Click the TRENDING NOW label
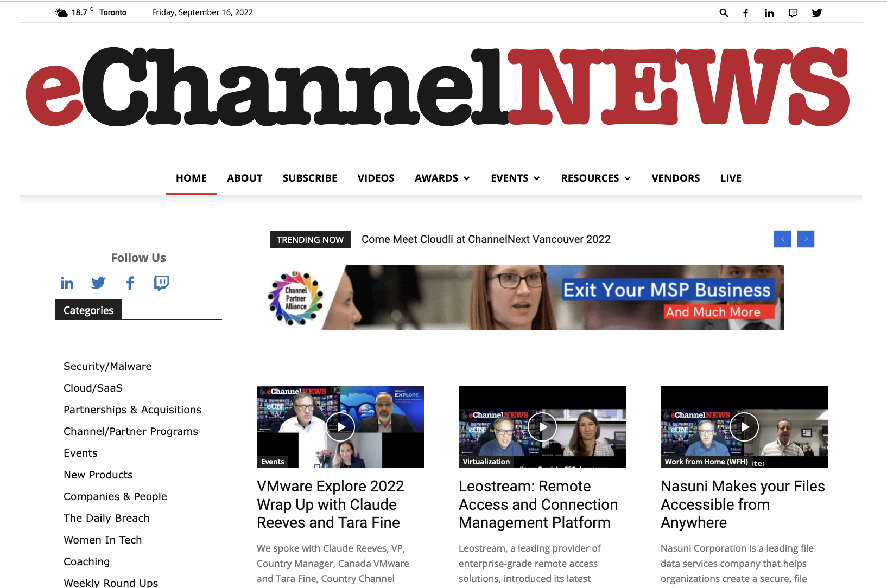The width and height of the screenshot is (887, 588). [310, 239]
